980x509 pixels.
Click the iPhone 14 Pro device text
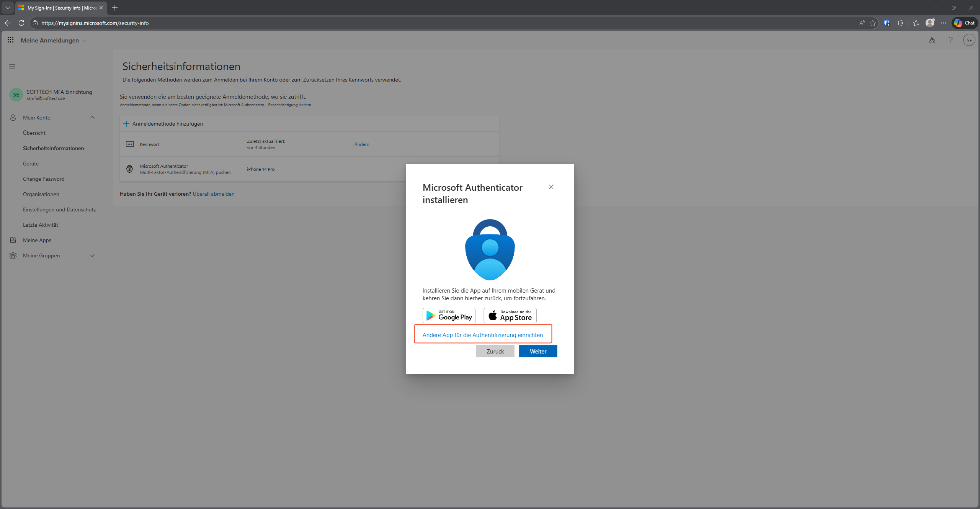261,169
